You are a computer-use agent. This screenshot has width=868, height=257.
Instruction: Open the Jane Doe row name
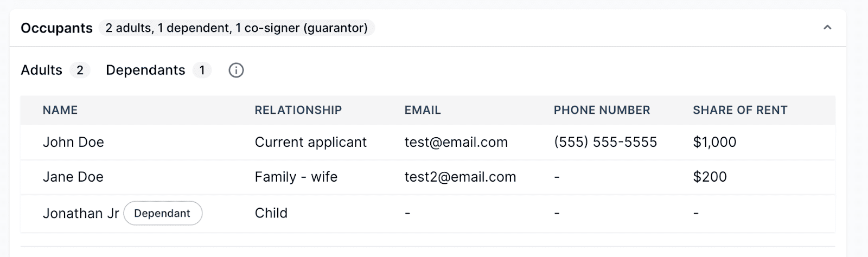tap(73, 177)
